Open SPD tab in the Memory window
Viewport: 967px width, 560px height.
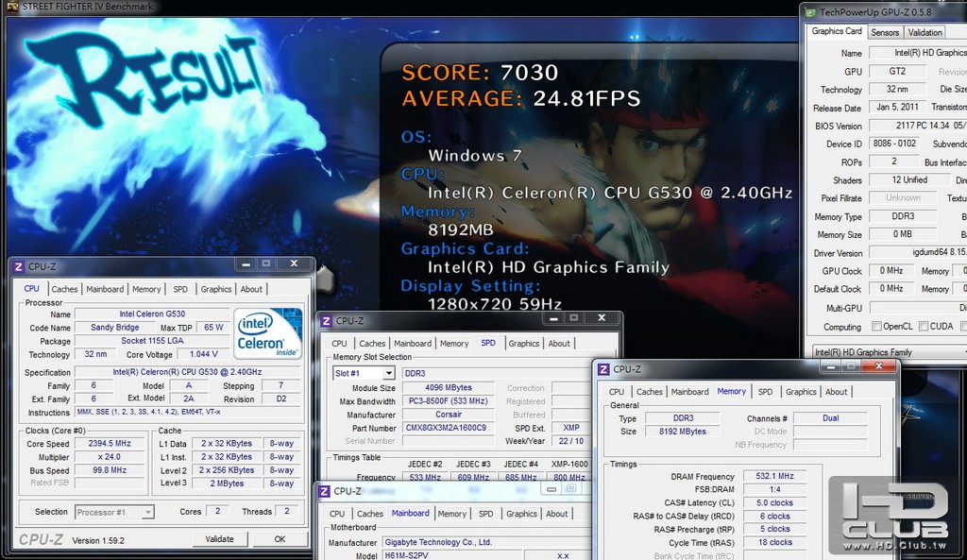765,392
